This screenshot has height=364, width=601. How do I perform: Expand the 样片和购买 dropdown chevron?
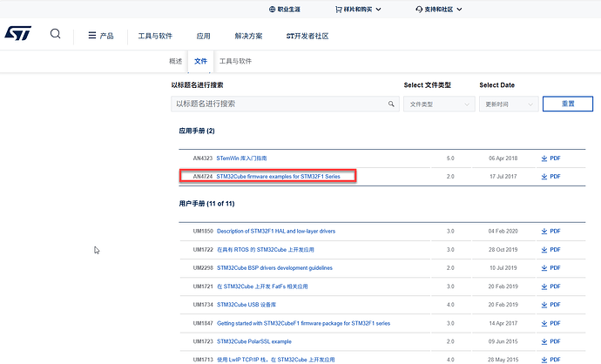tap(378, 10)
